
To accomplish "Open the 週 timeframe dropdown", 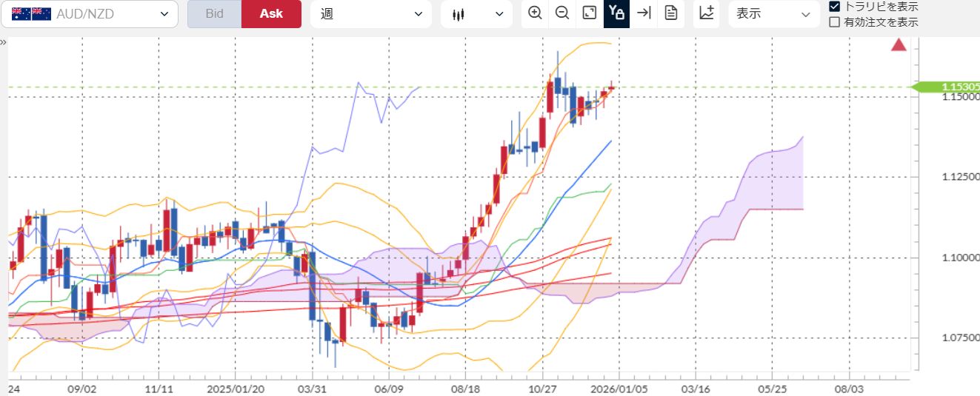I will 371,14.
